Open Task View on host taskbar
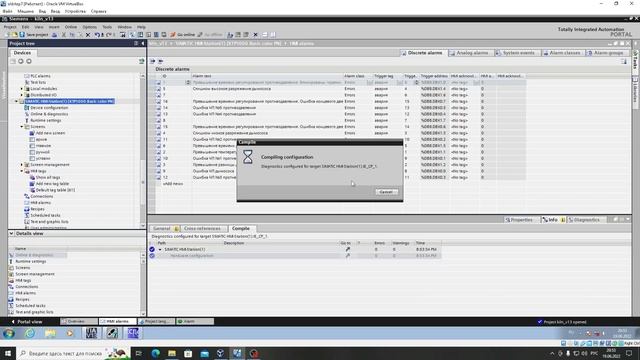This screenshot has width=640, height=360. pyautogui.click(x=139, y=353)
